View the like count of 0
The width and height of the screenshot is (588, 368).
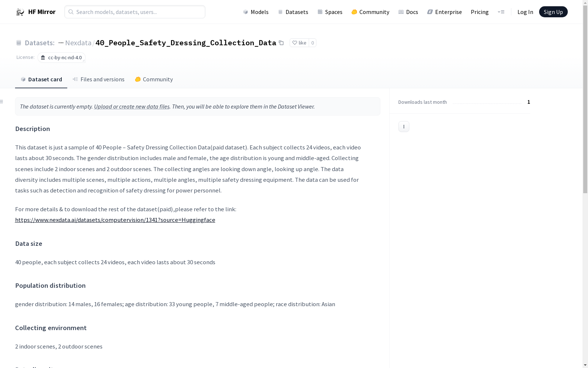click(x=312, y=43)
